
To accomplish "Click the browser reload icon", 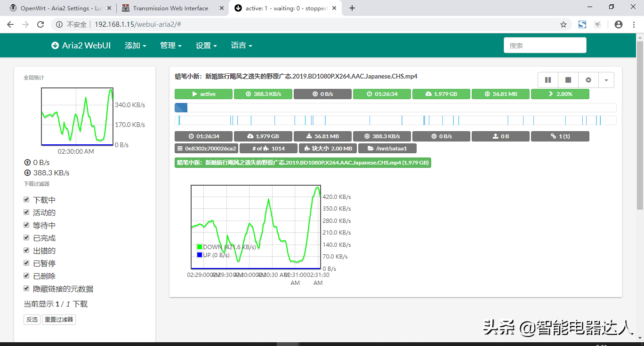I will coord(40,24).
